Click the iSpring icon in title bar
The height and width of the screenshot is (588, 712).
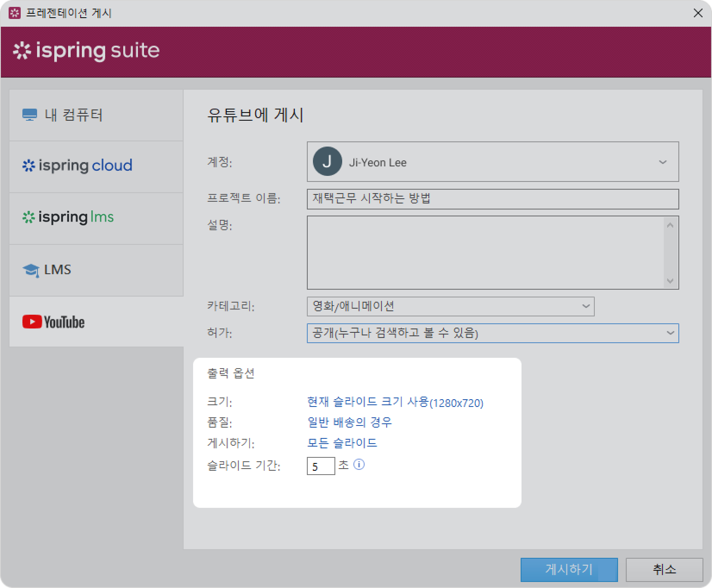pyautogui.click(x=15, y=13)
